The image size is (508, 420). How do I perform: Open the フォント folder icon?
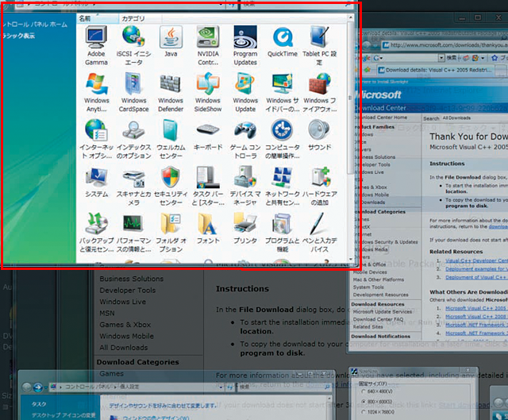pos(208,229)
